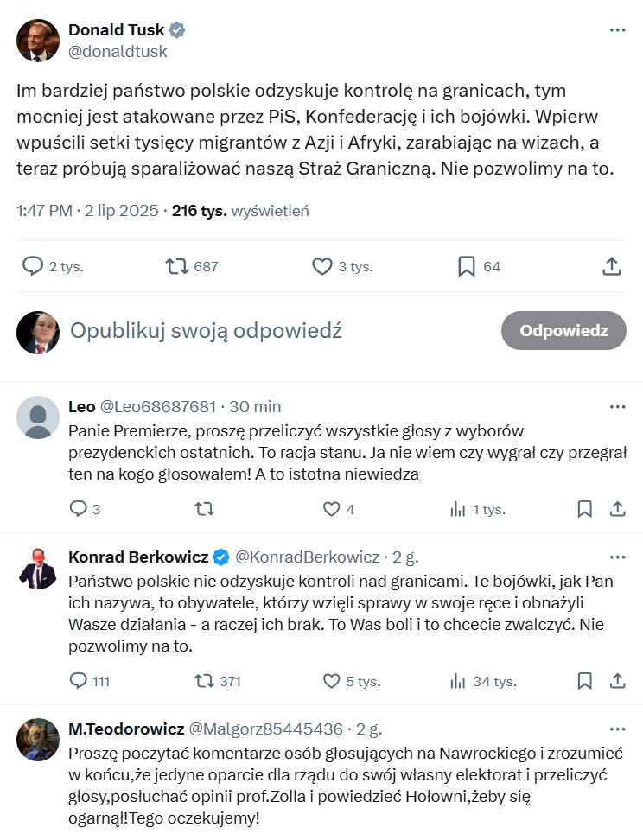
Task: Share Donald Tusk's tweet
Action: pyautogui.click(x=611, y=266)
